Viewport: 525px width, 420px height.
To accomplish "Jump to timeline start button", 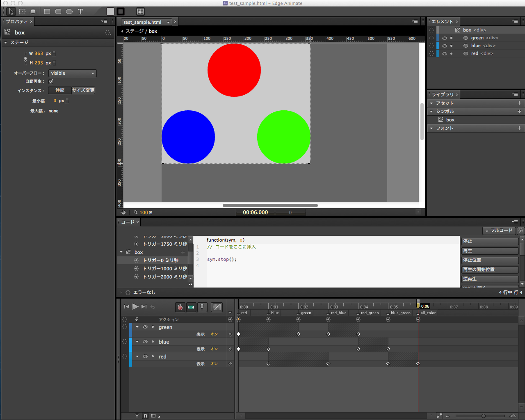I will tap(127, 307).
